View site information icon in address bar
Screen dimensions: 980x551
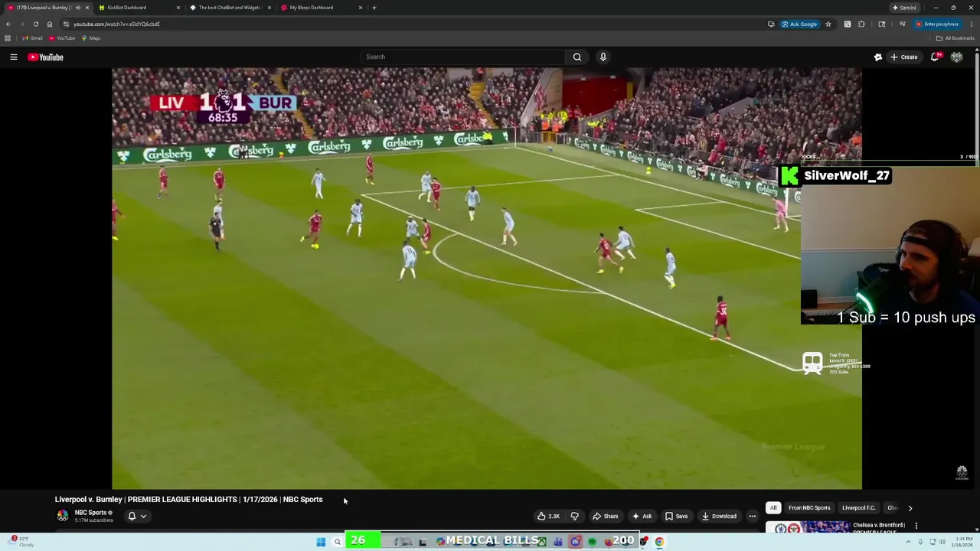point(66,24)
